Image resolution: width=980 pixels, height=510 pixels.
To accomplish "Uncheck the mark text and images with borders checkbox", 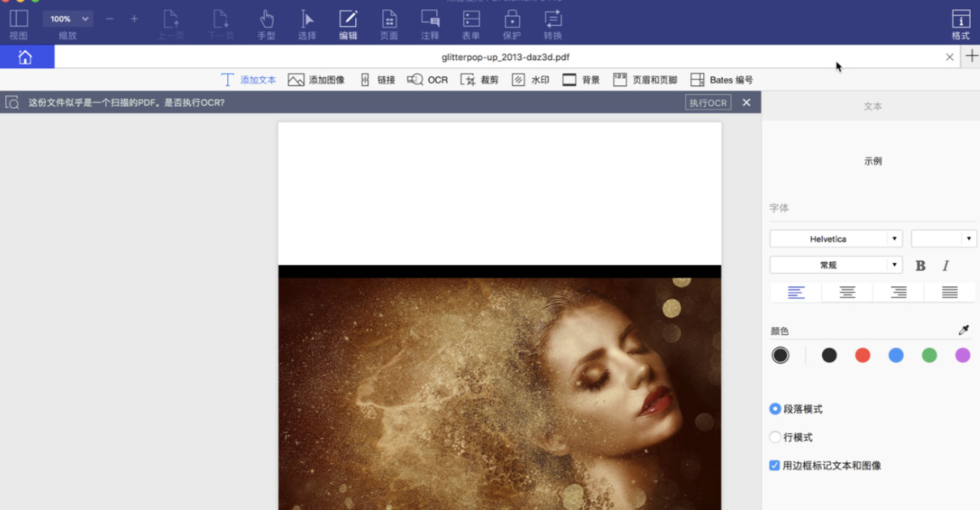I will [775, 465].
